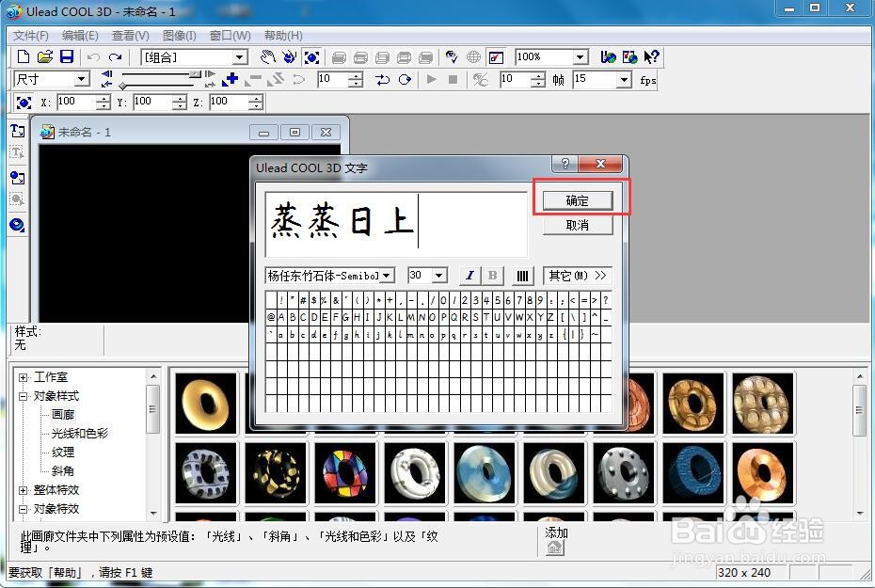Select 纹理 in the tree
875x588 pixels.
[62, 453]
